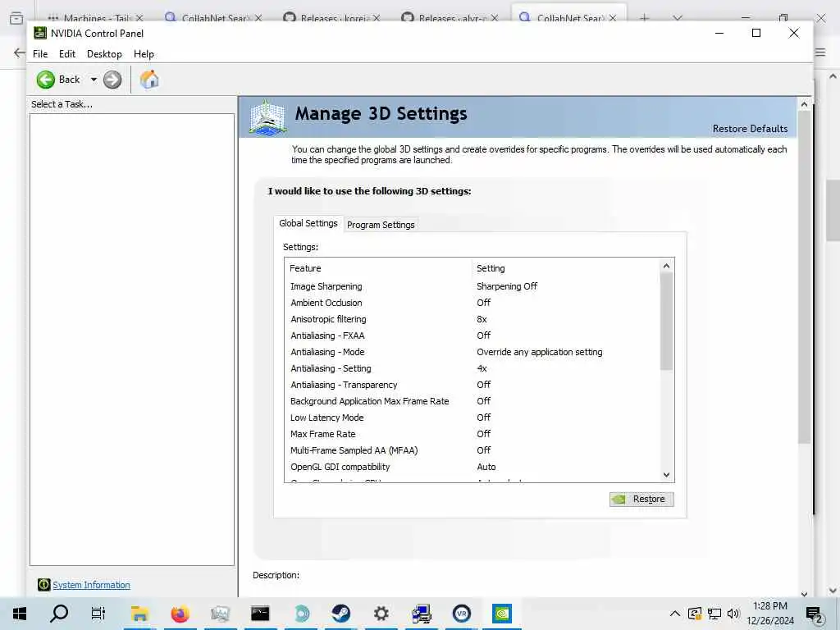Viewport: 840px width, 630px height.
Task: Click the Restore Defaults link
Action: (x=750, y=129)
